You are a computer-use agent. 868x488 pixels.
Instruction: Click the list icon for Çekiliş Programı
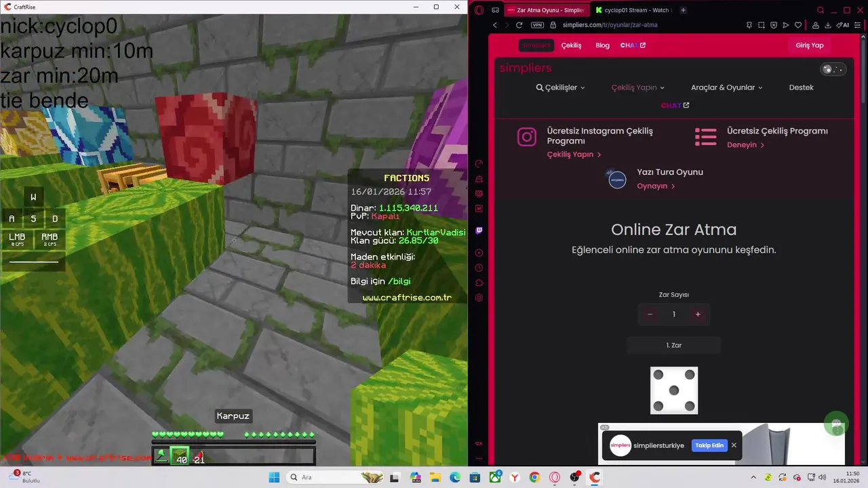pos(706,137)
